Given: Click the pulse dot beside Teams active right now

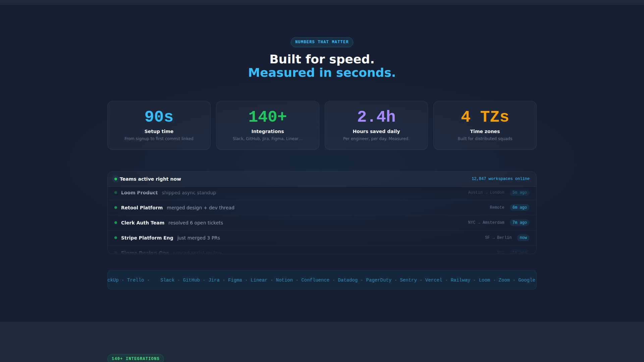Looking at the screenshot, I should (116, 179).
